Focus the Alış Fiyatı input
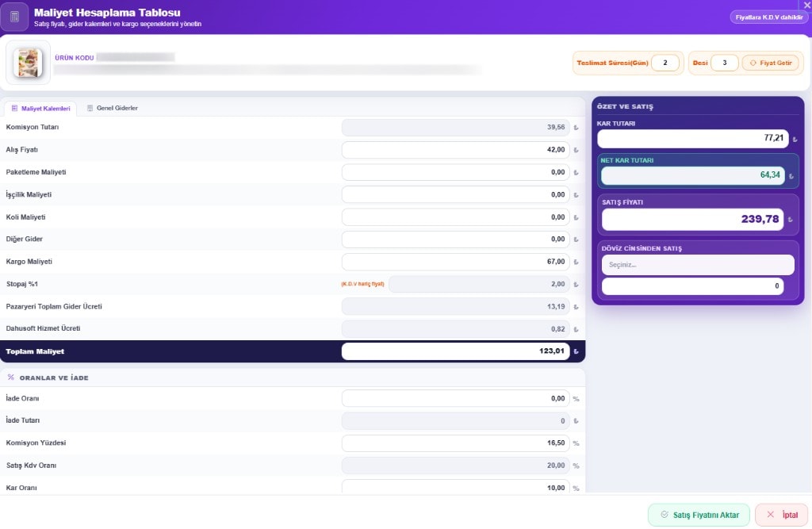This screenshot has height=529, width=812. 456,150
